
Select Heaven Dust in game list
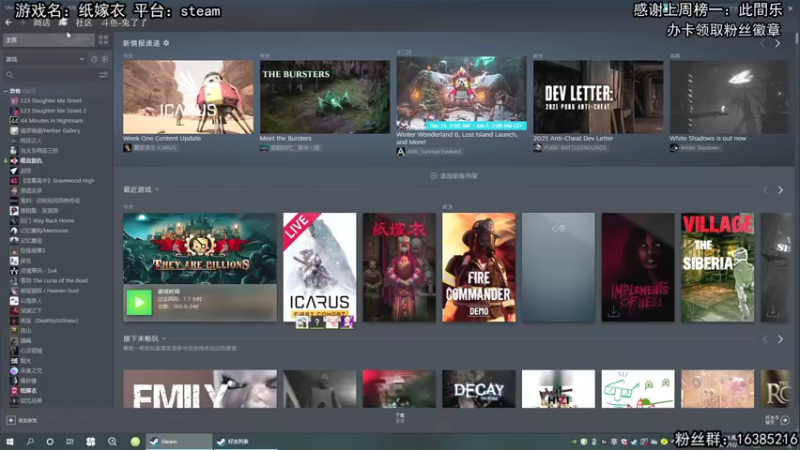49,291
